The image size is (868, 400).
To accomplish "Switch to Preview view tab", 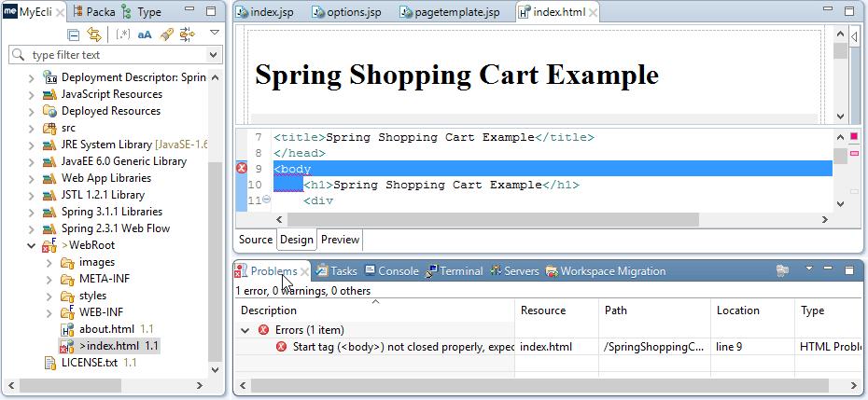I will tap(340, 240).
